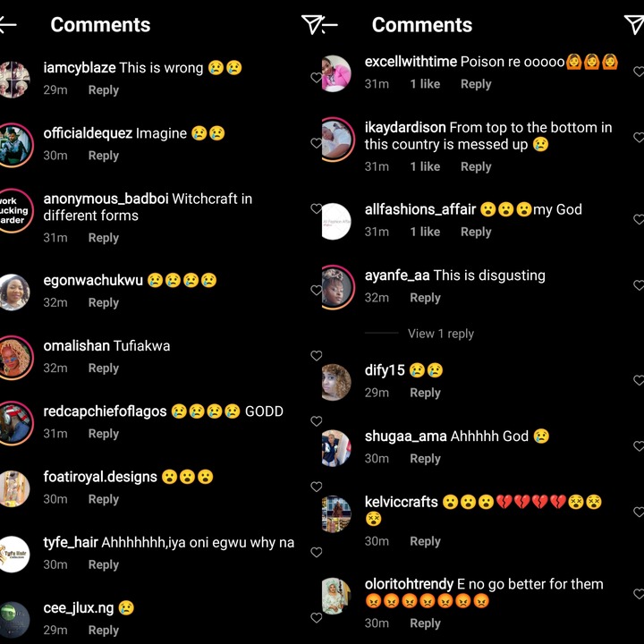Like anonymous_badboi's Witchcraft comment with the heart
The image size is (644, 644).
pyautogui.click(x=316, y=208)
